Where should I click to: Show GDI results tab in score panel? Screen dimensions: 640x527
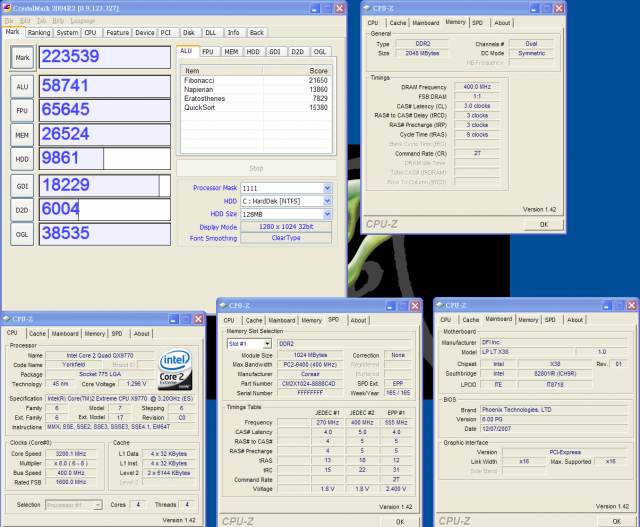pyautogui.click(x=275, y=52)
